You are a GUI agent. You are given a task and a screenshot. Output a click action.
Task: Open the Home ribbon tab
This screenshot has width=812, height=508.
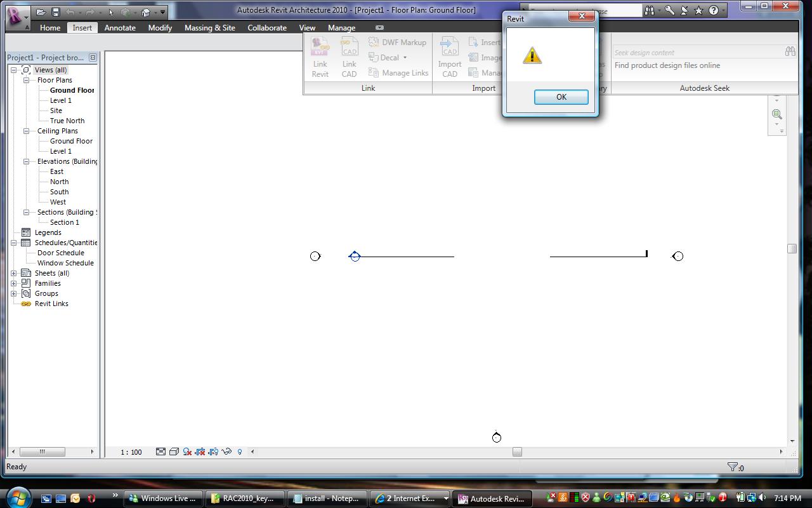[50, 28]
